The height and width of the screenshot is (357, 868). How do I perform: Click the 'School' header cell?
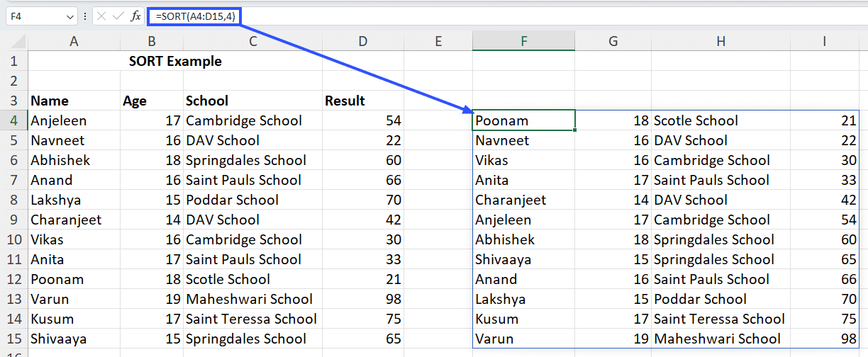tap(252, 101)
